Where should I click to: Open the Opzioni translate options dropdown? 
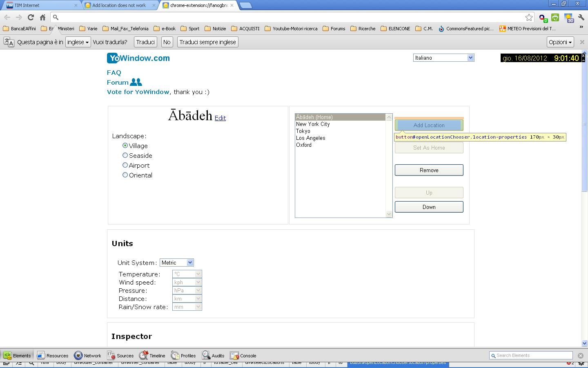[x=560, y=42]
